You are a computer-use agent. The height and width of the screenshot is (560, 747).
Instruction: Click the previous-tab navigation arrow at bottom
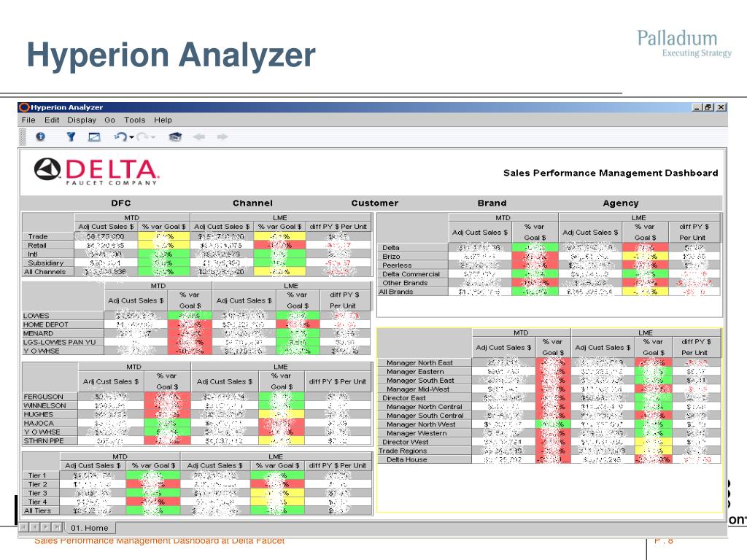click(35, 527)
